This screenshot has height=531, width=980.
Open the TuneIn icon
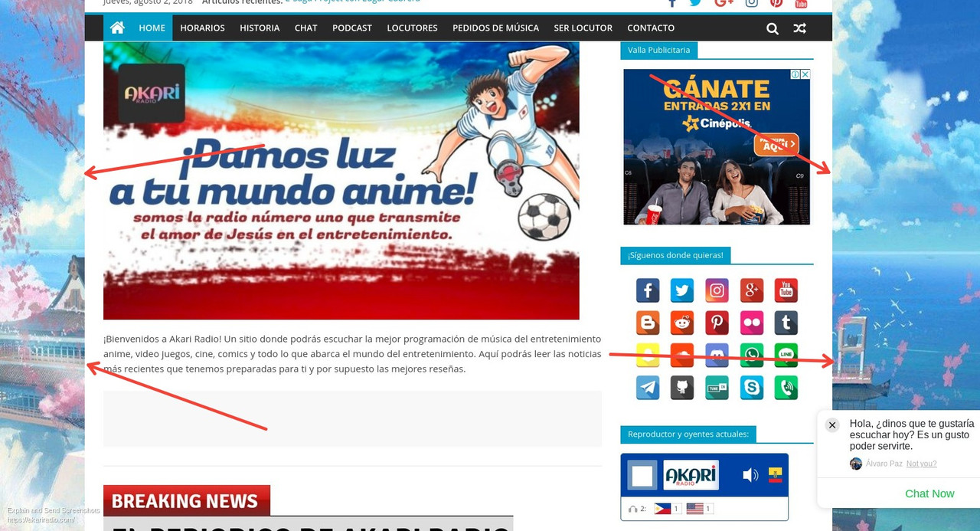coord(717,388)
